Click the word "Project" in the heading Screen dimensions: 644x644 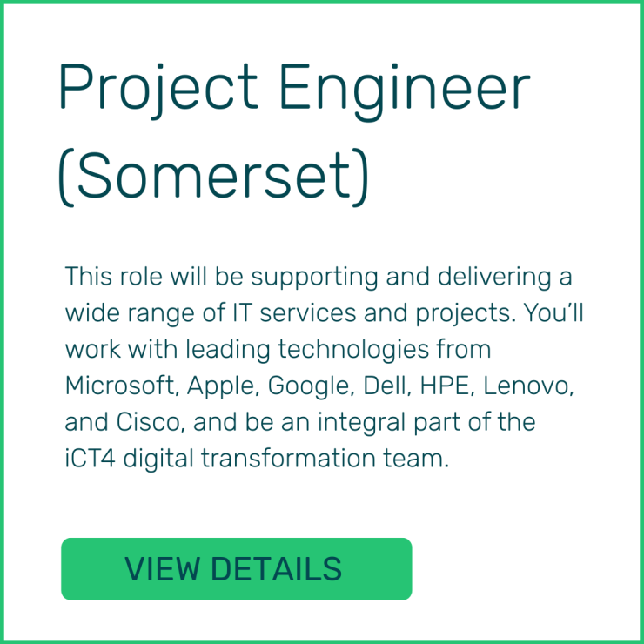157,89
